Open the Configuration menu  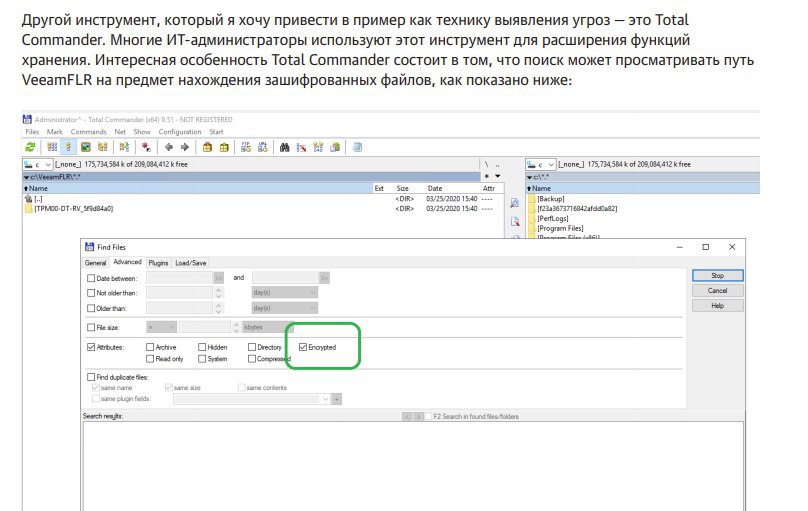(x=180, y=132)
